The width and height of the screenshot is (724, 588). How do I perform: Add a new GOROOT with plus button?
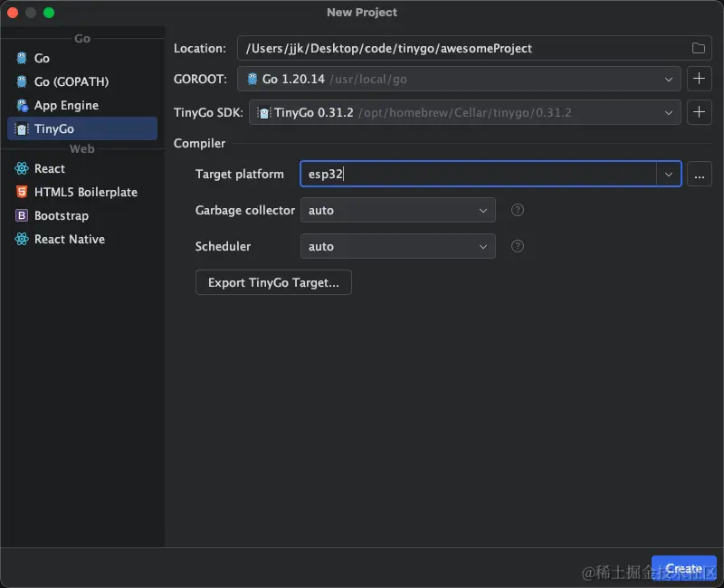pyautogui.click(x=699, y=79)
